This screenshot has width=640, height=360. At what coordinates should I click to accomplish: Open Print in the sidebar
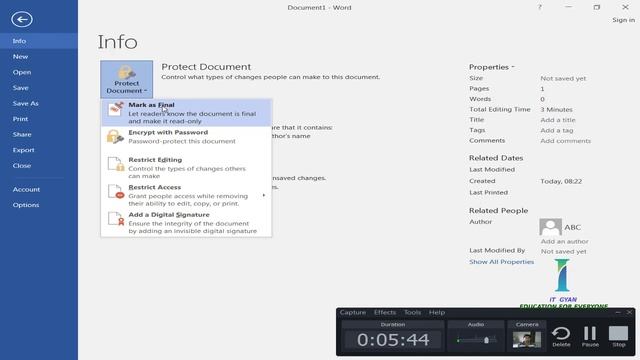pyautogui.click(x=39, y=119)
